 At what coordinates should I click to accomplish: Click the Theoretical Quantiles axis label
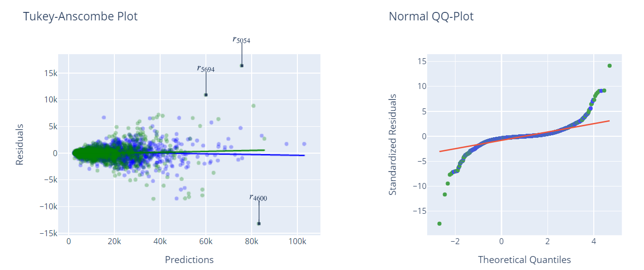(x=524, y=260)
